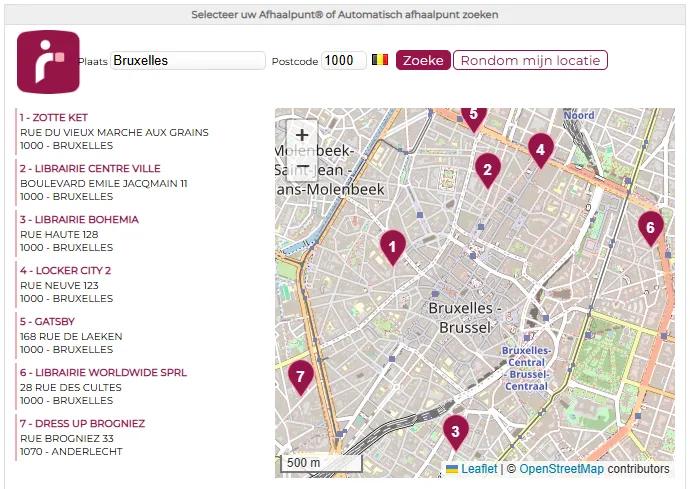
Task: Select map pin number 3
Action: 455,432
